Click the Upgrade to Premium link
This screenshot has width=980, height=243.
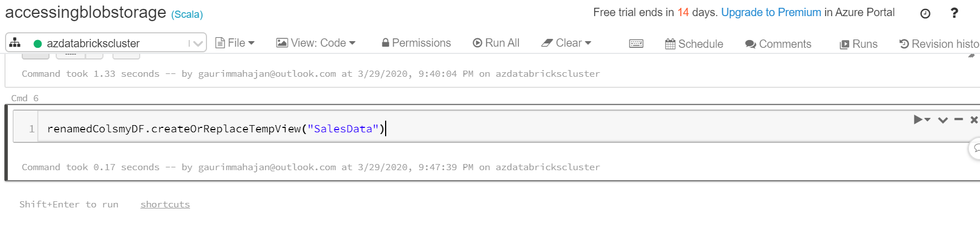pyautogui.click(x=771, y=12)
